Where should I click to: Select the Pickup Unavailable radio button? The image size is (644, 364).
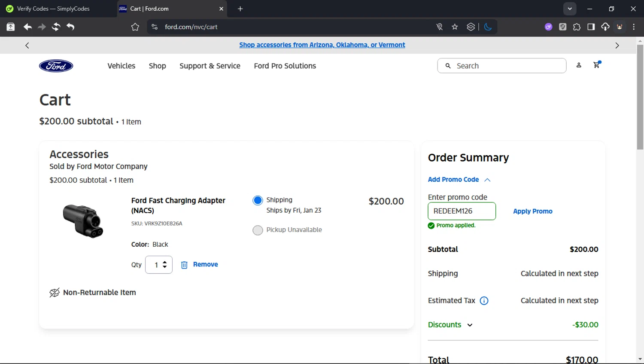tap(258, 230)
